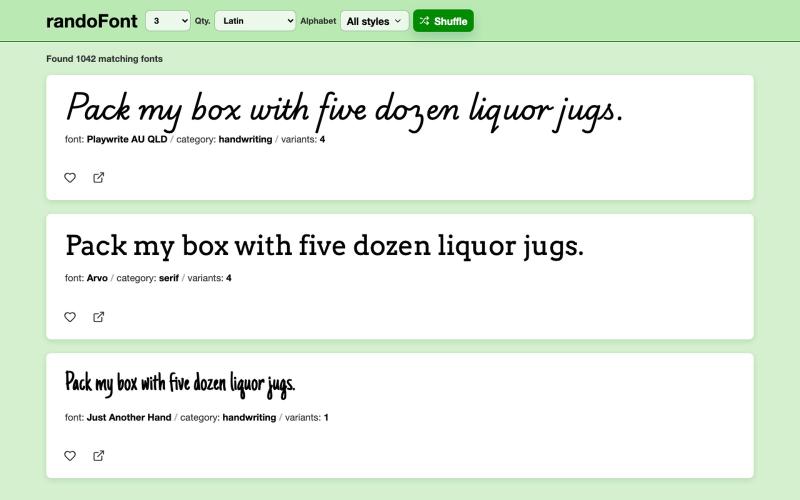Like the Arvo font heart icon
Screen dimensions: 800x500
tap(70, 317)
